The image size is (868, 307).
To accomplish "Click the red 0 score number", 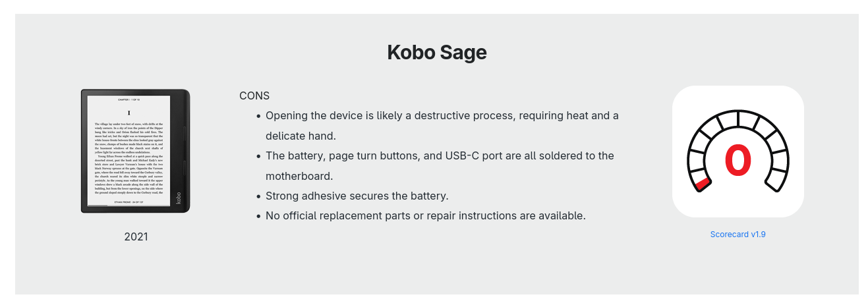I will (x=738, y=161).
